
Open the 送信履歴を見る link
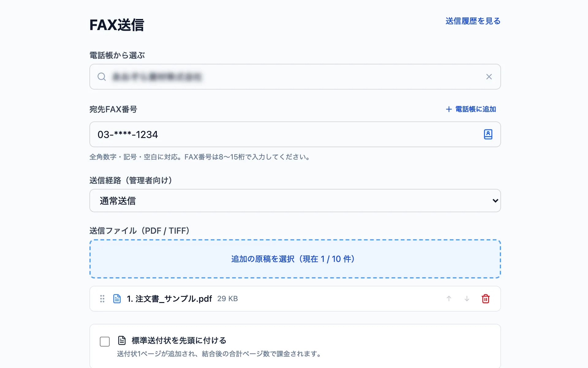click(x=473, y=21)
